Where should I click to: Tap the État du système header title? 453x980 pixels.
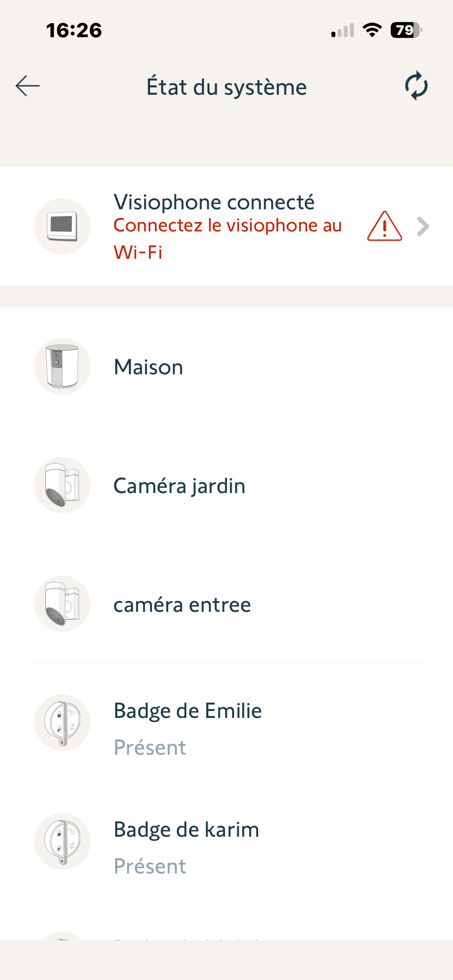click(226, 87)
